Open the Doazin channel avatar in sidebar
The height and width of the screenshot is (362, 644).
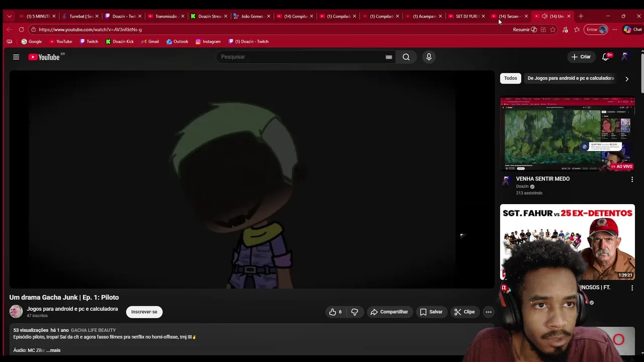point(506,182)
